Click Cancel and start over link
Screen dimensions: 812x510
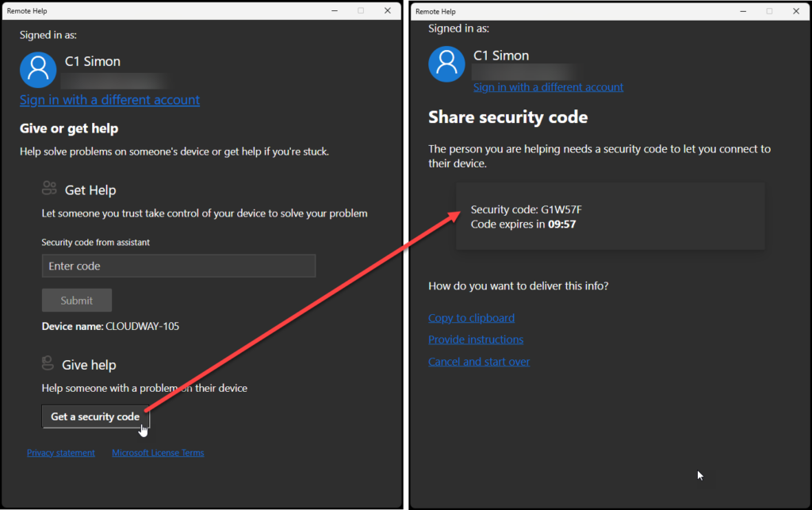point(479,362)
